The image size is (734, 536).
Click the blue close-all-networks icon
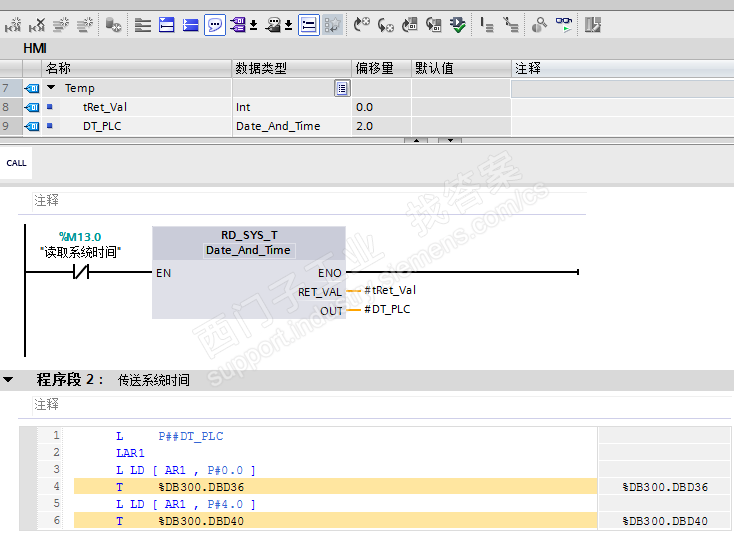pyautogui.click(x=191, y=25)
